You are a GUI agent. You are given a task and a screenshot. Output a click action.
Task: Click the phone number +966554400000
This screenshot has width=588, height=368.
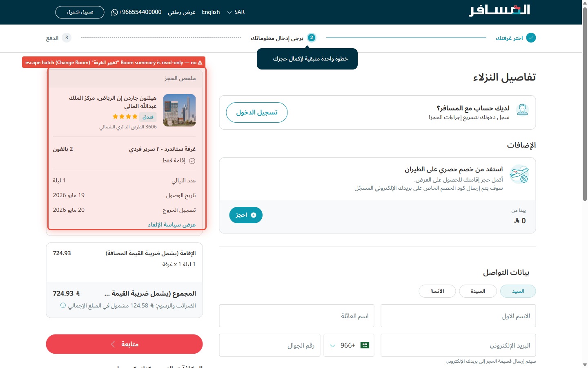[140, 12]
